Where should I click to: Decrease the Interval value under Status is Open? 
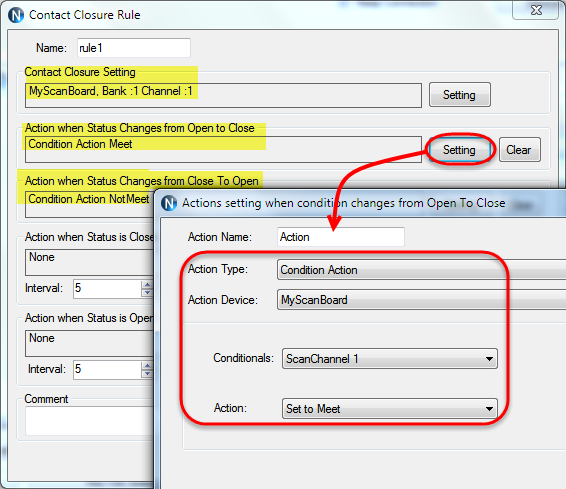pyautogui.click(x=147, y=374)
